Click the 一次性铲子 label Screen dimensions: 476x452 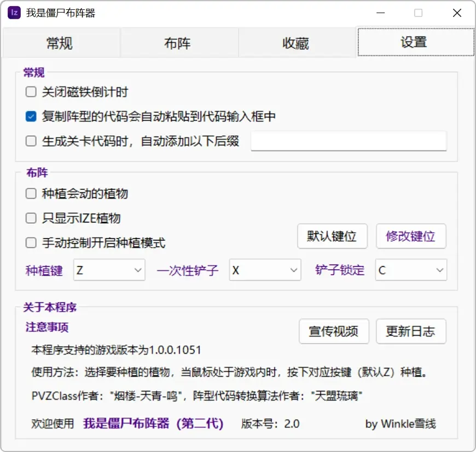(x=188, y=270)
